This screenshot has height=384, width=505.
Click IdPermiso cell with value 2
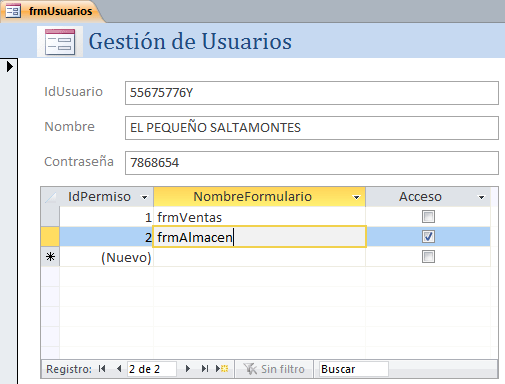tap(106, 237)
